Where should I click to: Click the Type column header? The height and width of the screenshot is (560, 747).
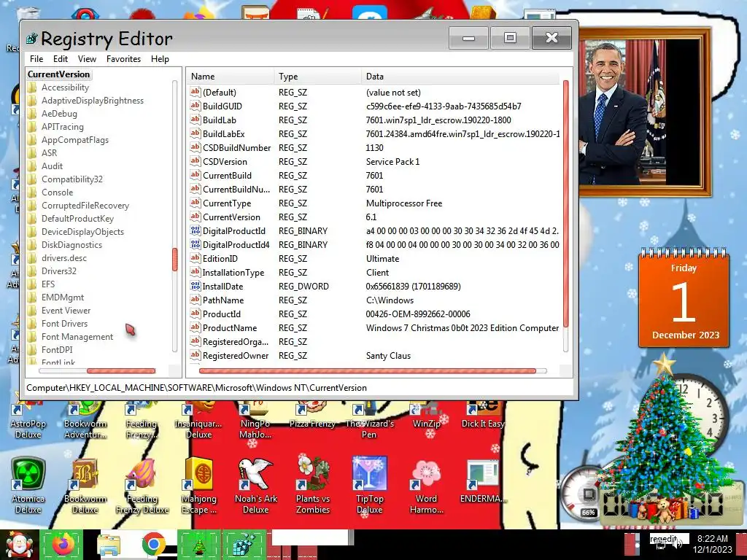[318, 76]
